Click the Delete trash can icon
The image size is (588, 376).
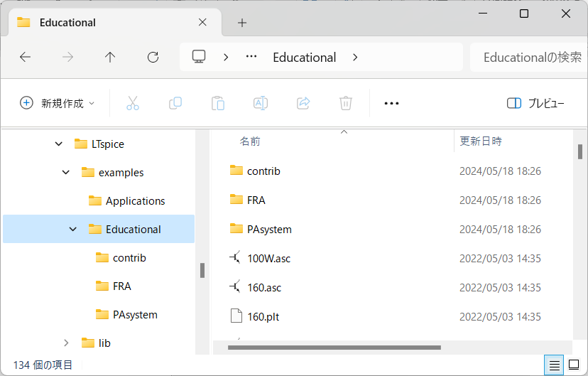tap(346, 103)
